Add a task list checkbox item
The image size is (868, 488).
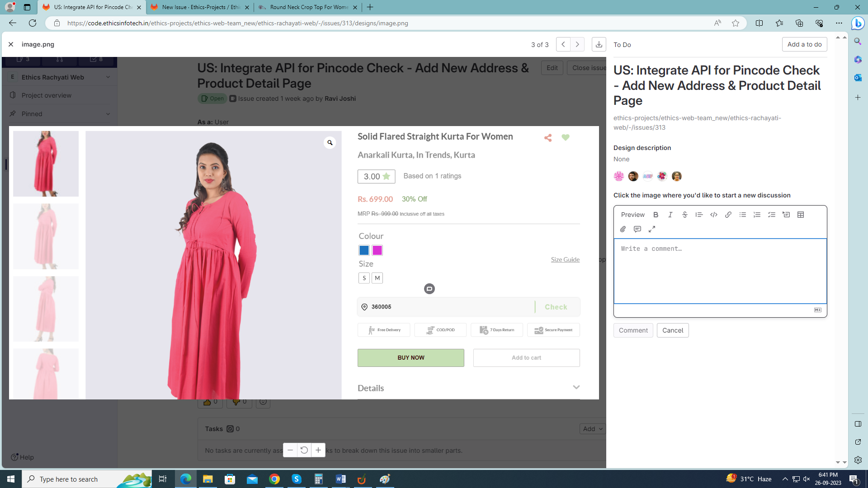771,215
